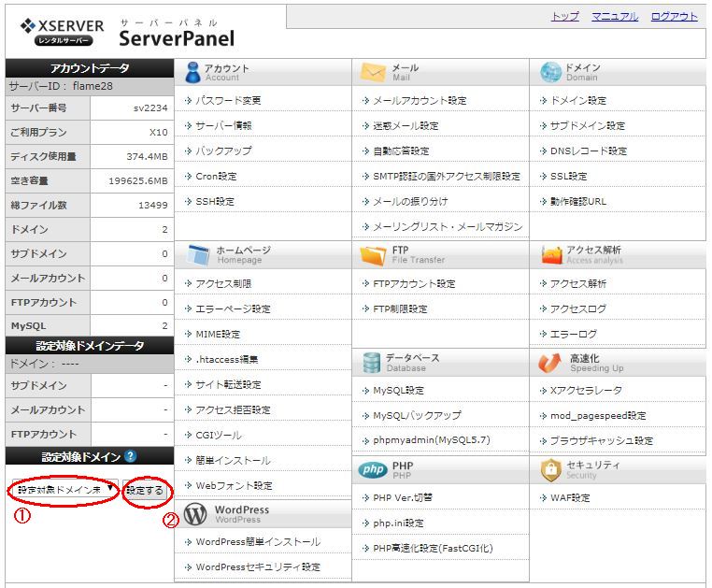712x588 pixels.
Task: Click the FTP folder icon
Action: [373, 255]
